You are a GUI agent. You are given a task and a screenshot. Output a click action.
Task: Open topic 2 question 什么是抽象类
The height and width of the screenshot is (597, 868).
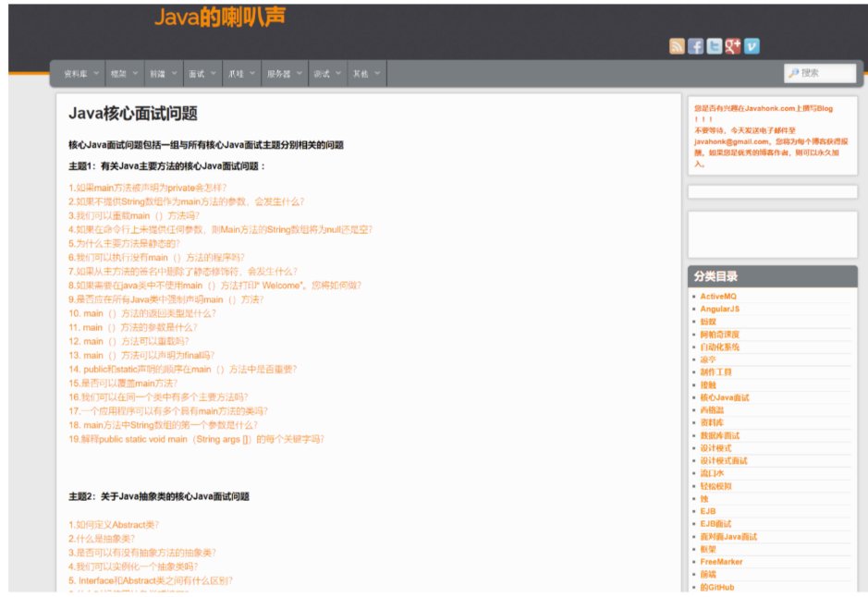click(102, 539)
